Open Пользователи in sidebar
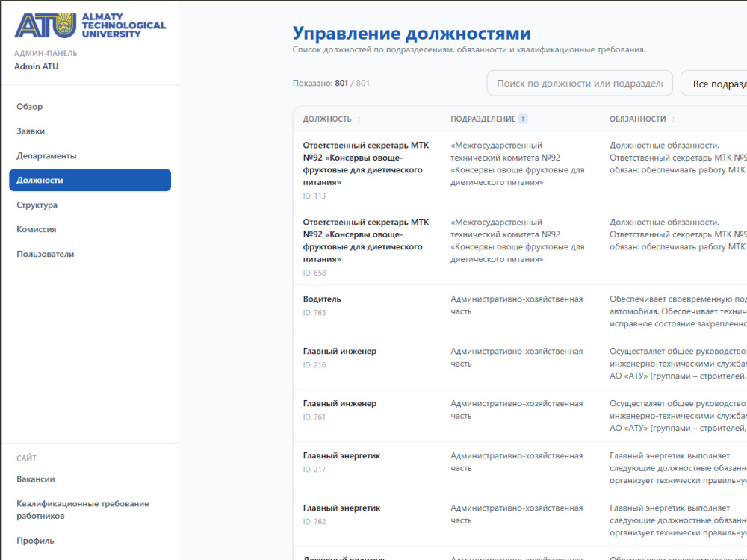This screenshot has height=560, width=747. pyautogui.click(x=90, y=254)
